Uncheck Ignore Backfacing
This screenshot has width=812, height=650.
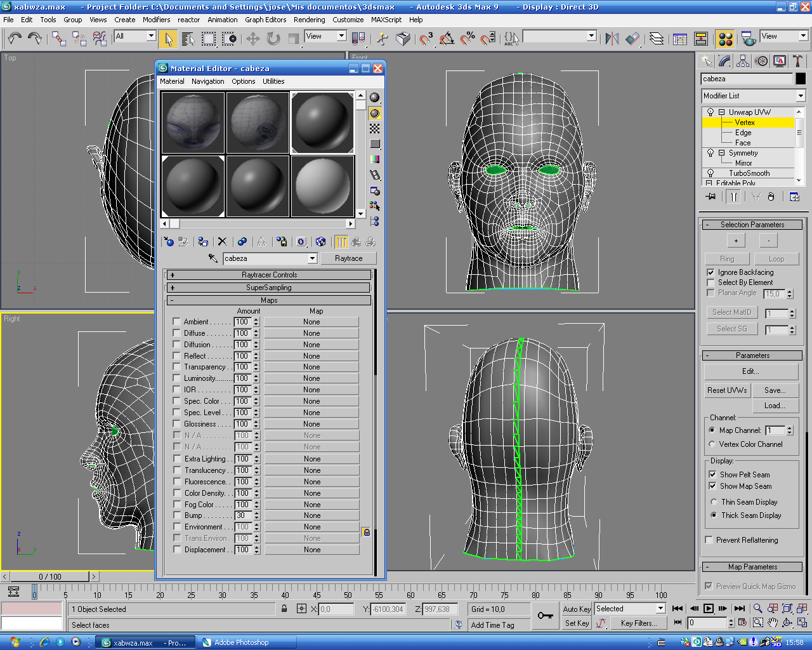tap(710, 272)
